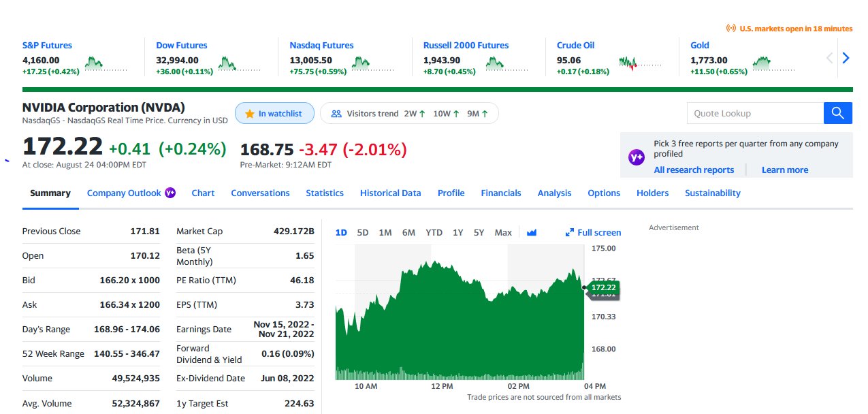Open the Gold mini sparkline chart

coord(773,64)
